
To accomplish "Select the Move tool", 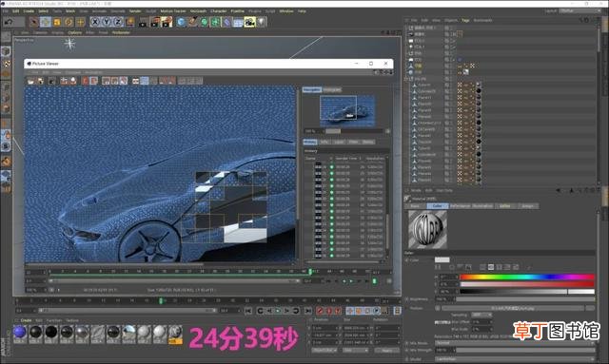I will (46, 22).
